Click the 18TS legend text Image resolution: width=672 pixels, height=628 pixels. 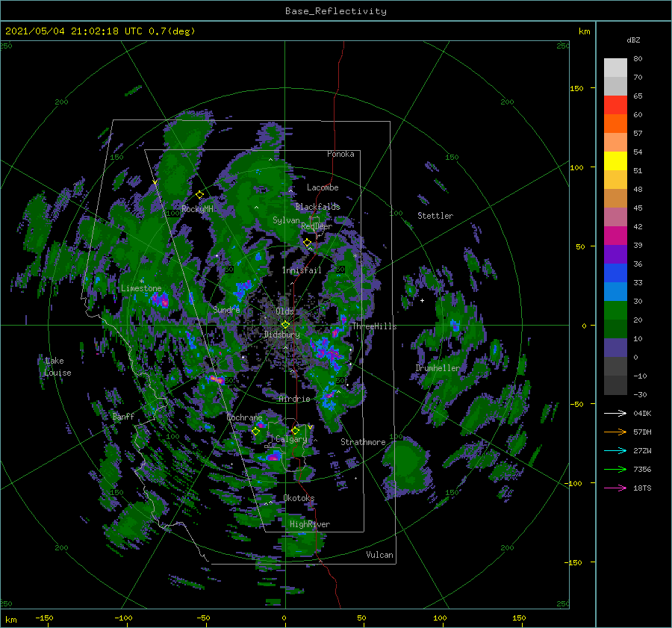tap(642, 488)
